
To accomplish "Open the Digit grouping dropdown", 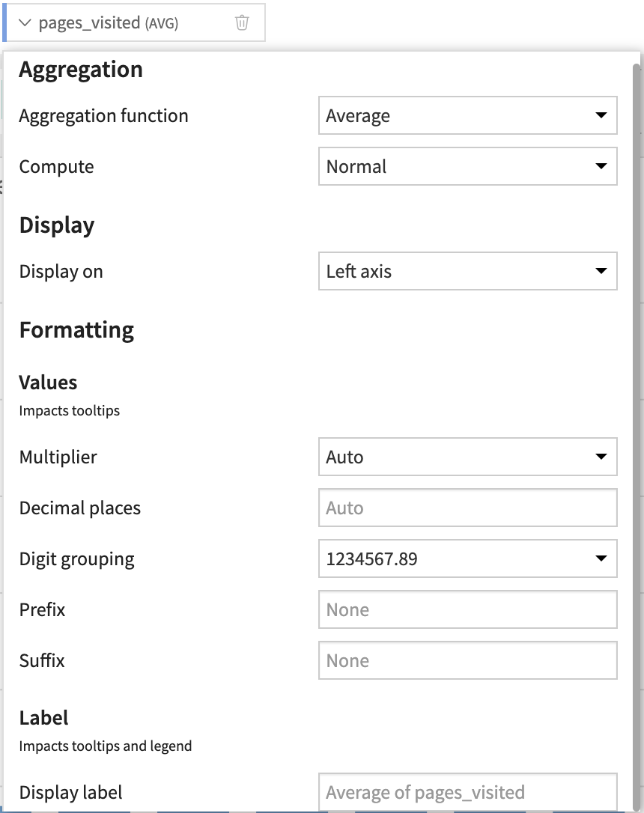I will (x=468, y=558).
